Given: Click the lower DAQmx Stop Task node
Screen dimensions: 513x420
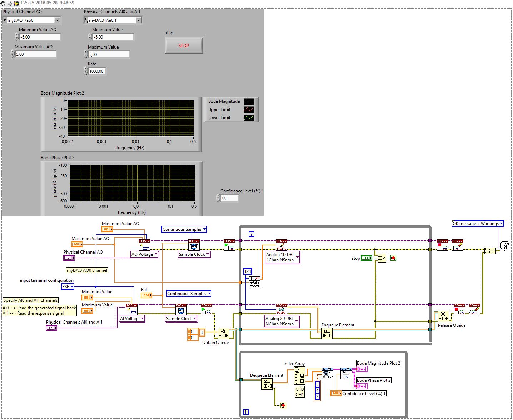Looking at the screenshot, I should click(459, 309).
